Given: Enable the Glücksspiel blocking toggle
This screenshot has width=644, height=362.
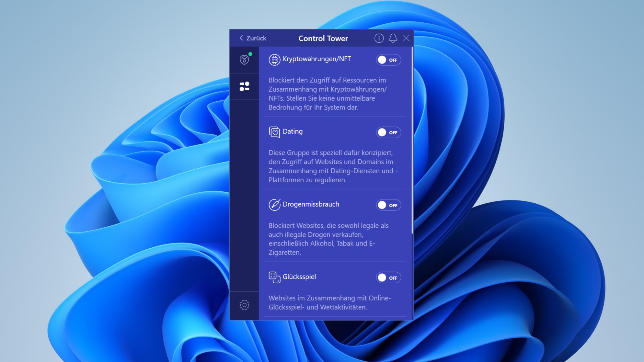Looking at the screenshot, I should click(388, 277).
